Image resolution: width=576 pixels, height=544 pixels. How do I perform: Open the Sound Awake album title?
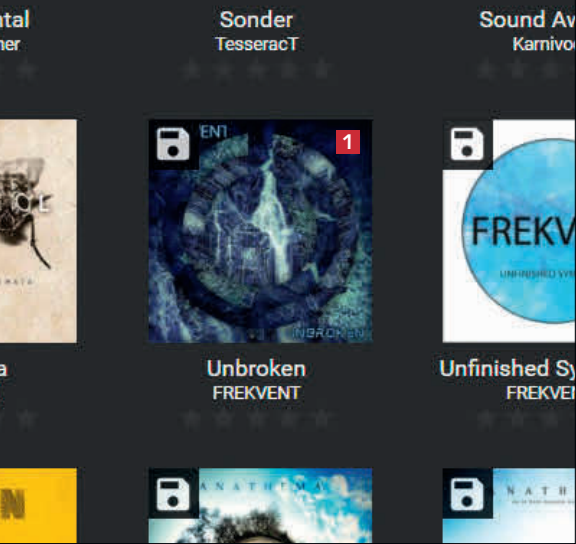[528, 19]
